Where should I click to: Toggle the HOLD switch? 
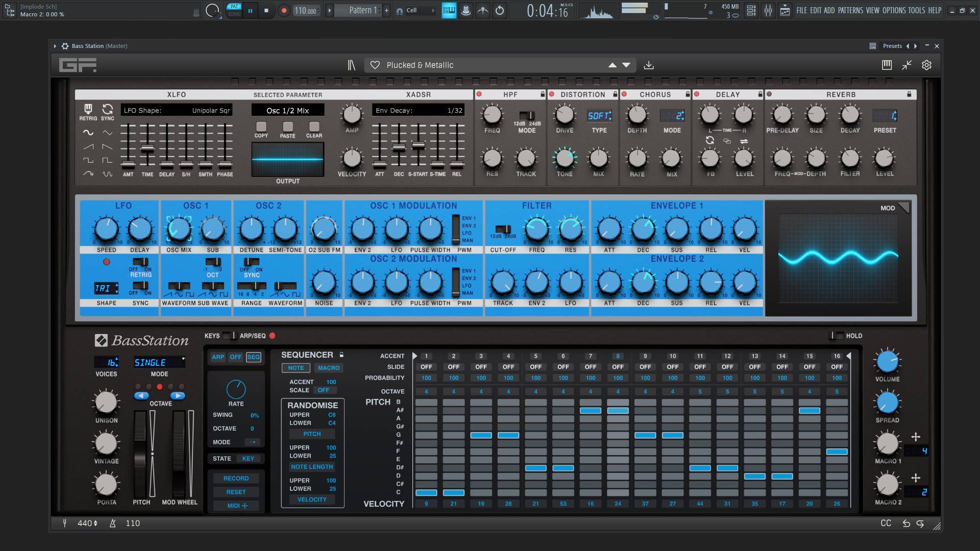click(x=836, y=336)
